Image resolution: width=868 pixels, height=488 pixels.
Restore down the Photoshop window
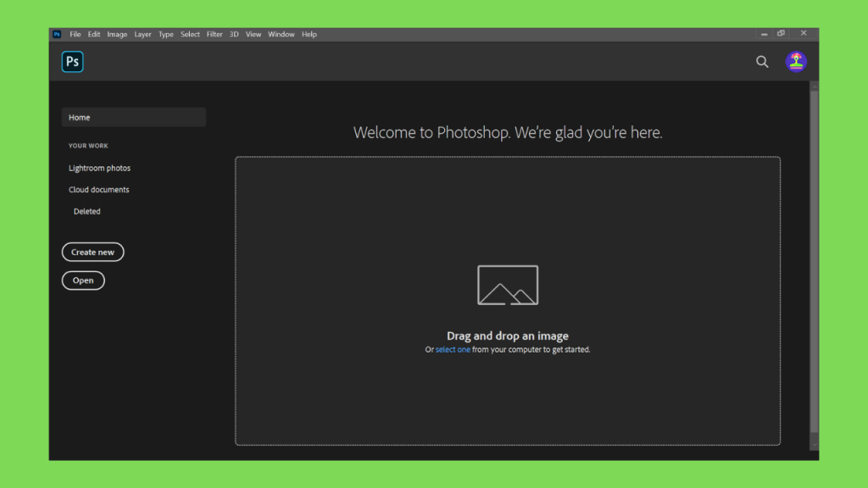[781, 34]
